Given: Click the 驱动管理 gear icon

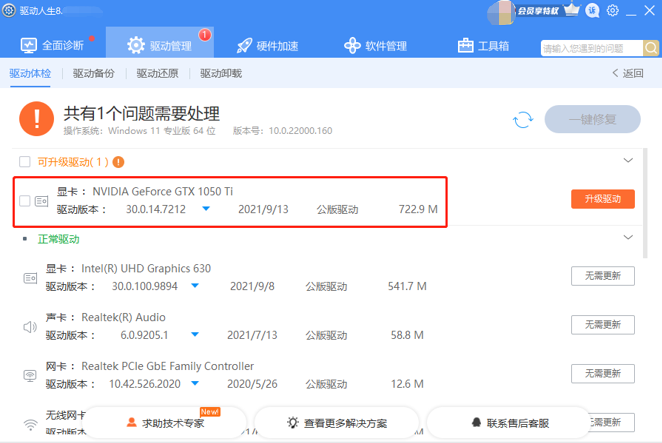Looking at the screenshot, I should point(136,45).
